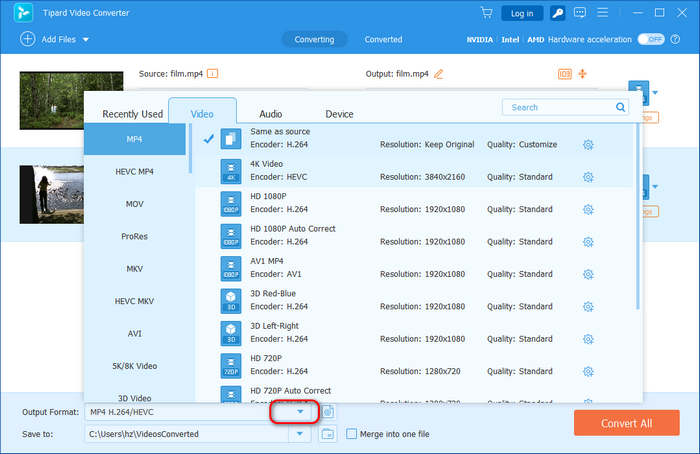Open settings gear for HD 1080P preset
This screenshot has width=700, height=454.
pos(588,210)
